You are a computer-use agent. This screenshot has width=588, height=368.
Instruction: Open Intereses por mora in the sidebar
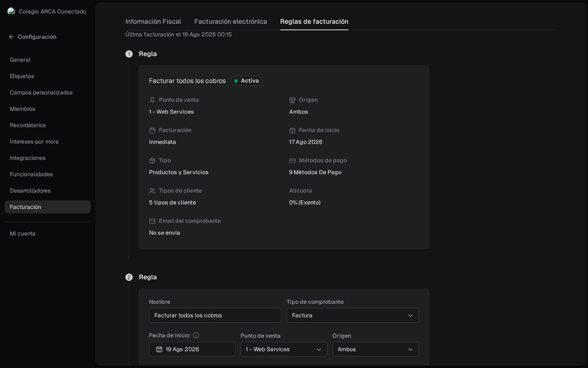(x=48, y=141)
